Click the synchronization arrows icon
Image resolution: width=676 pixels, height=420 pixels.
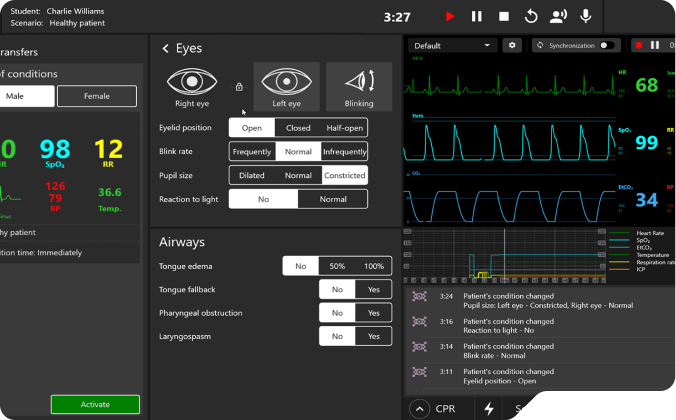[x=540, y=45]
